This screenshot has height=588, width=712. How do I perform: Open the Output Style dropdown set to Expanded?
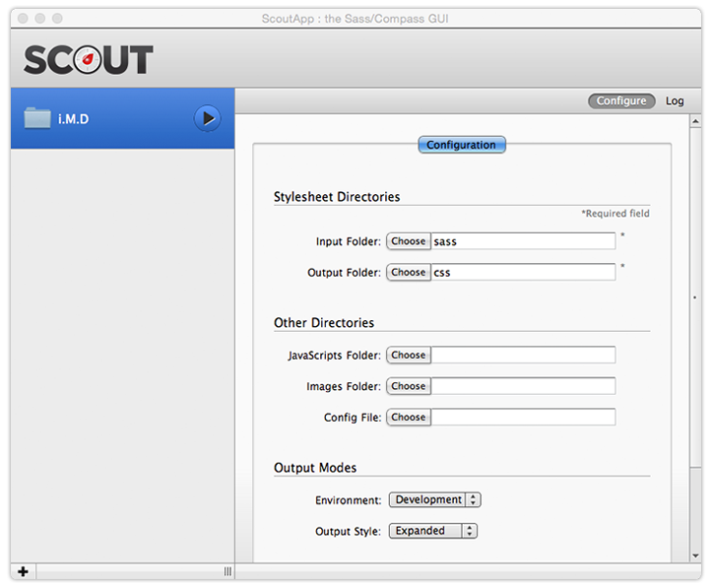pos(432,530)
